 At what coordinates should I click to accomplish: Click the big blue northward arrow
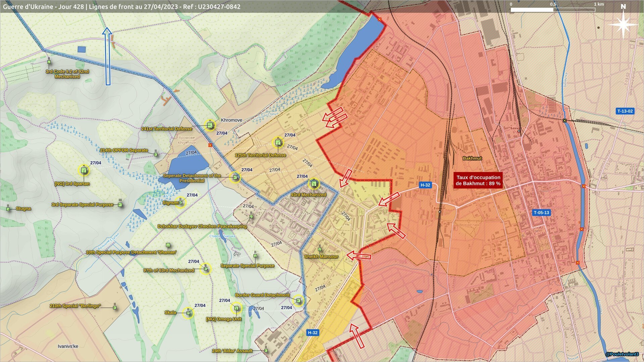107,56
